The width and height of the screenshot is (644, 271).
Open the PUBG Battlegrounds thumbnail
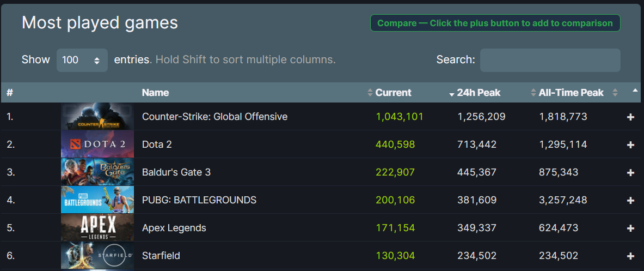click(97, 200)
